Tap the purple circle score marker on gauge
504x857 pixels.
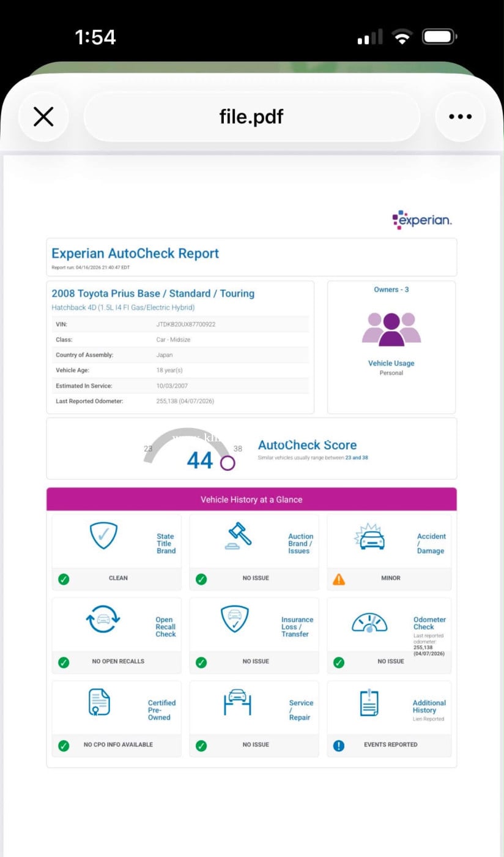228,463
